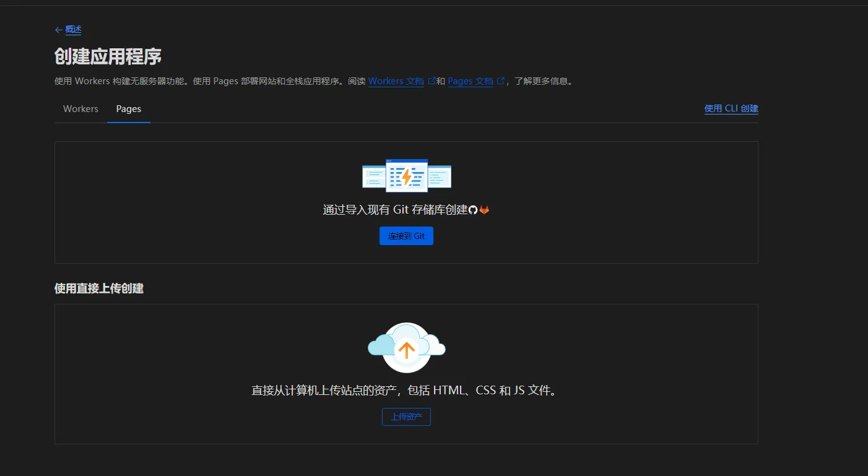Click the 使用直接上传创建 section heading
The image size is (868, 476).
pyautogui.click(x=99, y=288)
